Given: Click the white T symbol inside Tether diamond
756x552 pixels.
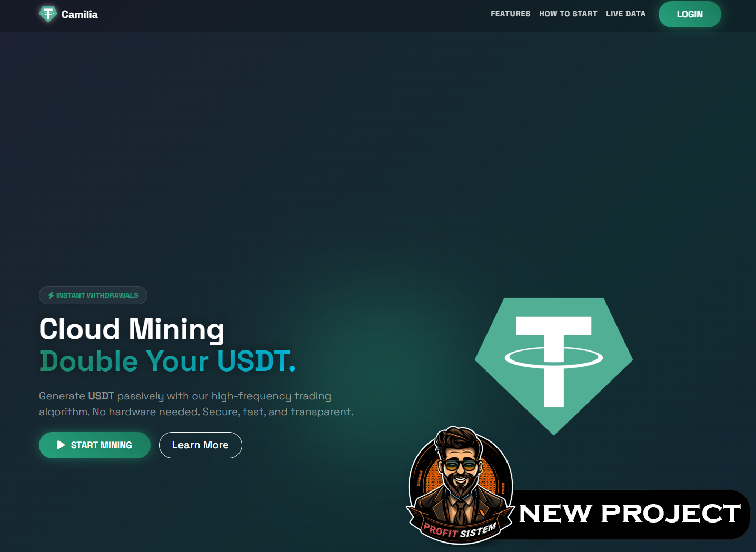Looking at the screenshot, I should click(x=554, y=362).
